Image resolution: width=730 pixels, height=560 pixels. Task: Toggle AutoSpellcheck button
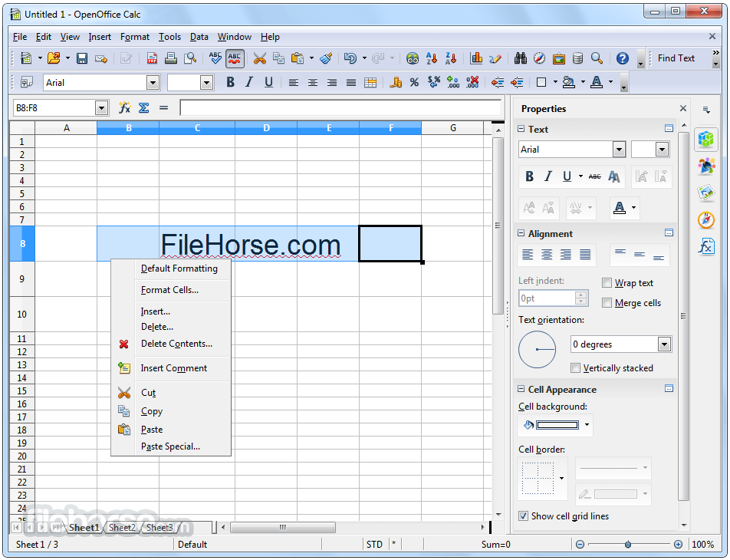tap(235, 58)
